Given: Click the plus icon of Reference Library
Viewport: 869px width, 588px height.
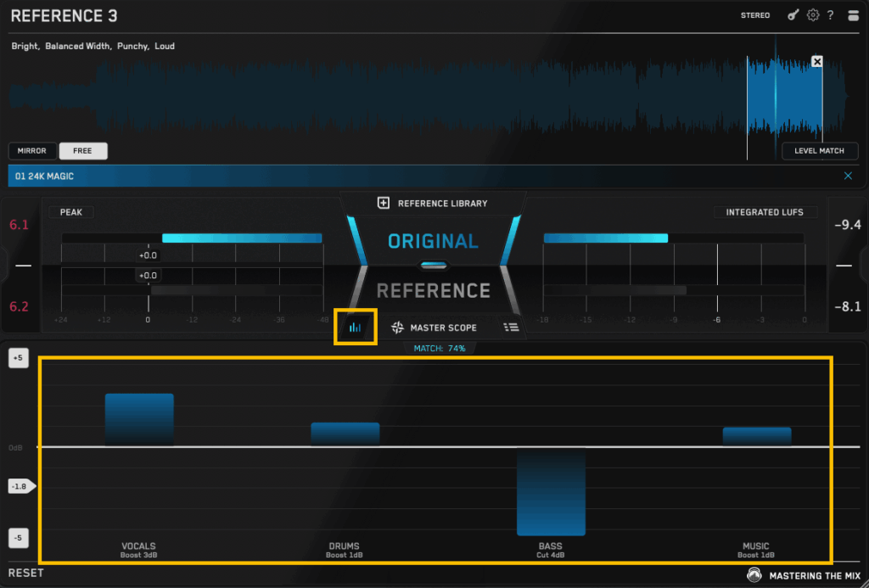Looking at the screenshot, I should click(x=383, y=203).
